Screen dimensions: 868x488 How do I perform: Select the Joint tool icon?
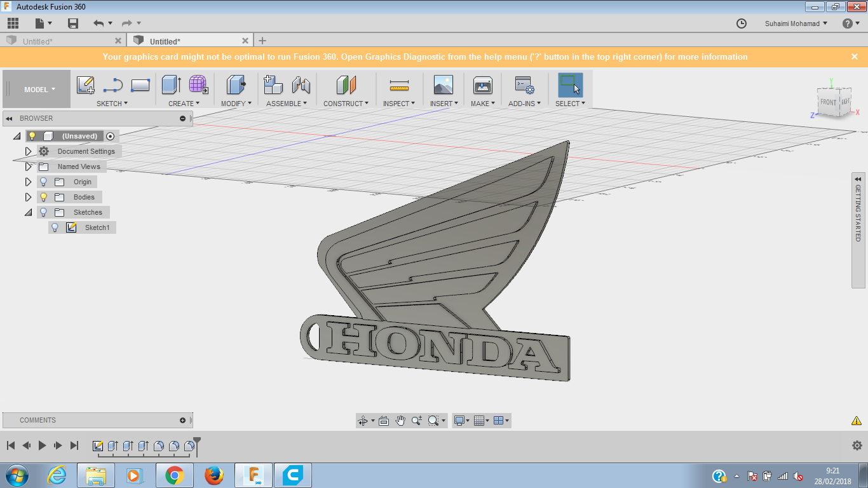pos(301,85)
